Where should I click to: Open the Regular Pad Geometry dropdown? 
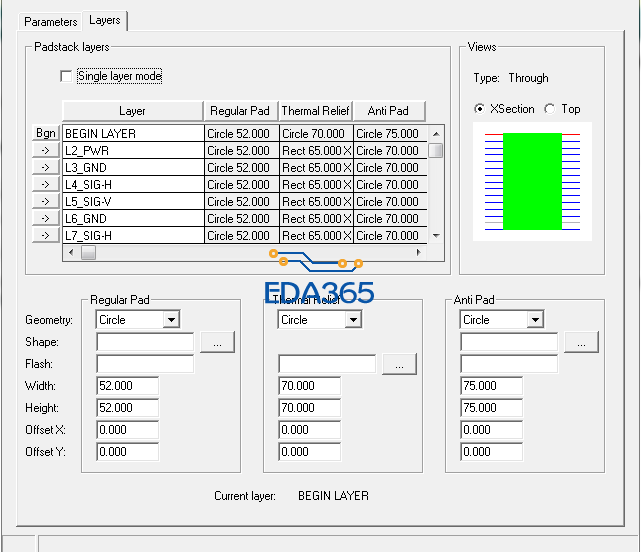[171, 319]
